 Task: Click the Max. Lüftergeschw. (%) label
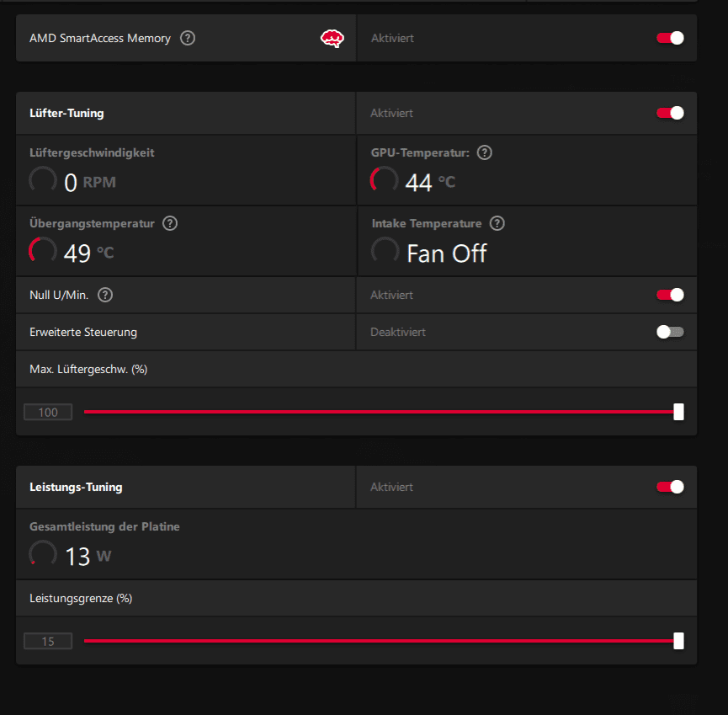click(88, 370)
